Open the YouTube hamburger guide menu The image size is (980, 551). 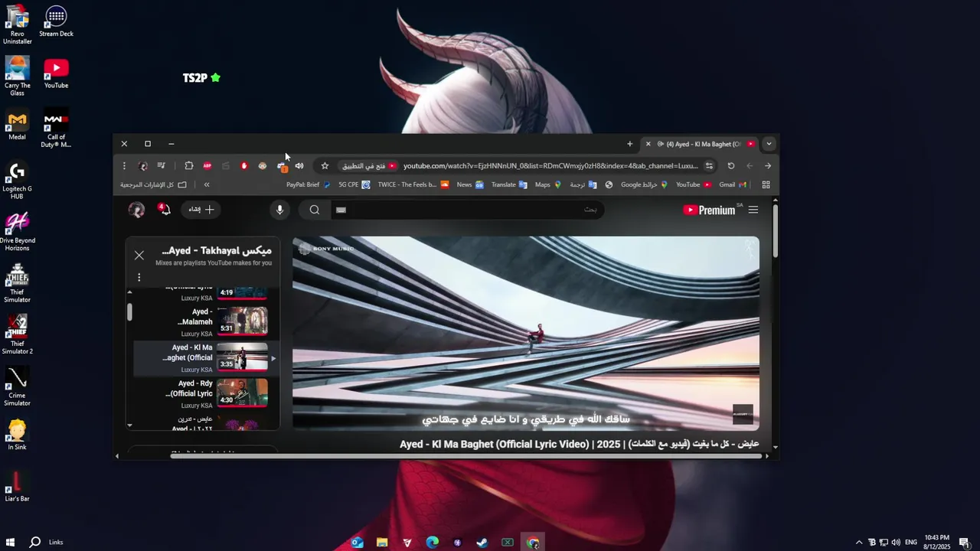coord(753,210)
